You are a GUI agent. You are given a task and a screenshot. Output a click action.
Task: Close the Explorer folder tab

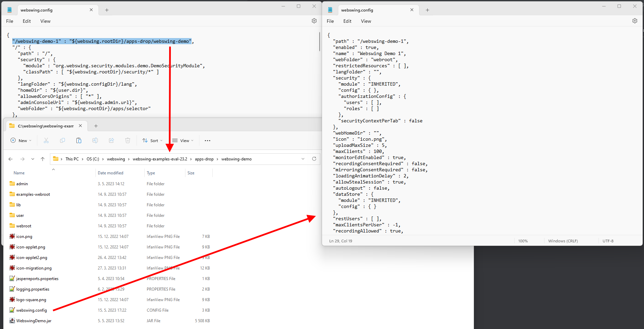80,126
